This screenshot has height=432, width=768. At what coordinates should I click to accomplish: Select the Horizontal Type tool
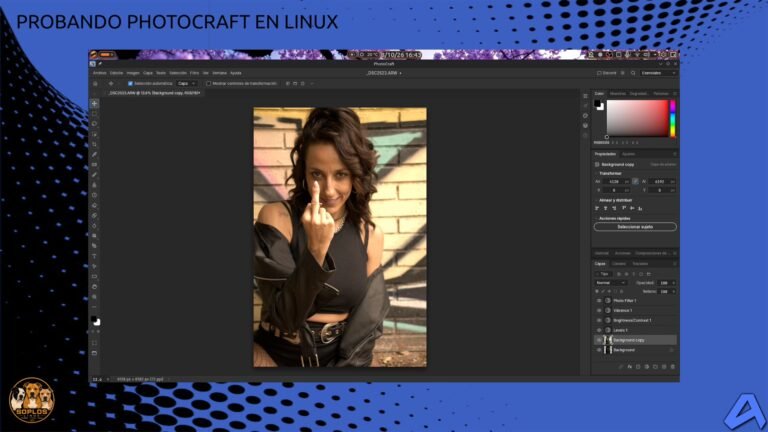(x=95, y=256)
